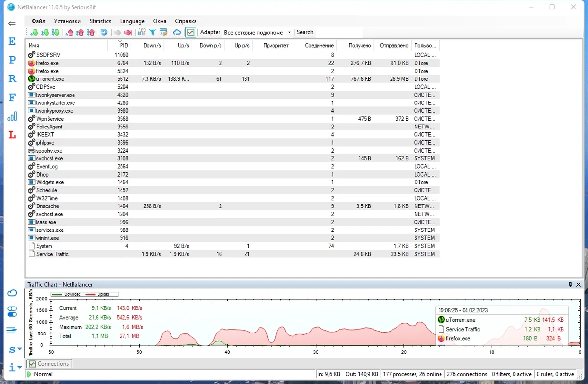
Task: Open the R section in sidebar
Action: (x=12, y=78)
